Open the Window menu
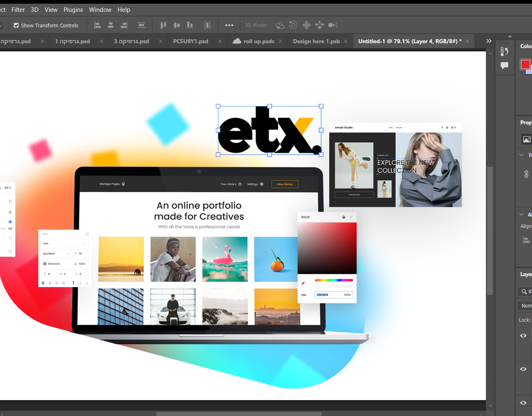 pos(100,10)
